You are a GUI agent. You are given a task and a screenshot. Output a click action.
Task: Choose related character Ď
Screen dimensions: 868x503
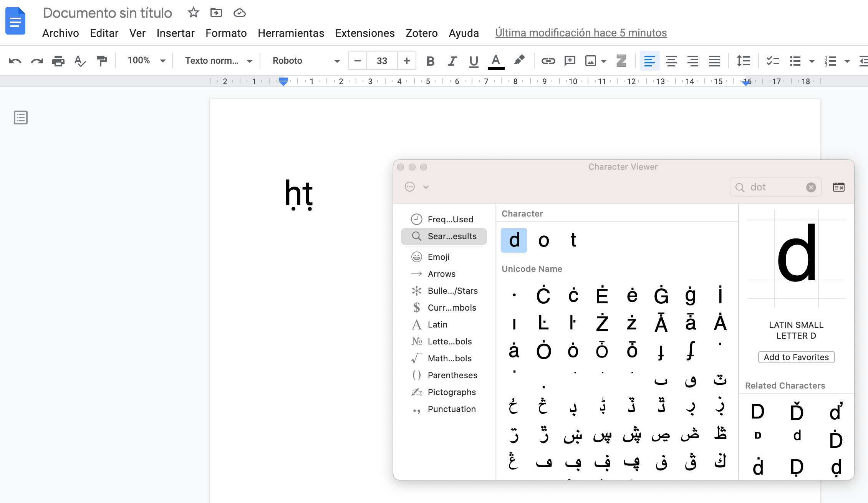[x=797, y=412]
